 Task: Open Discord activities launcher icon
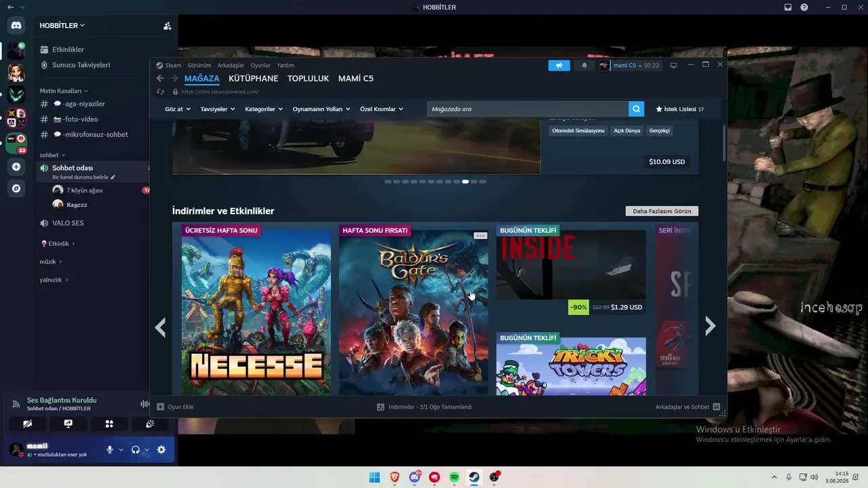tap(109, 424)
